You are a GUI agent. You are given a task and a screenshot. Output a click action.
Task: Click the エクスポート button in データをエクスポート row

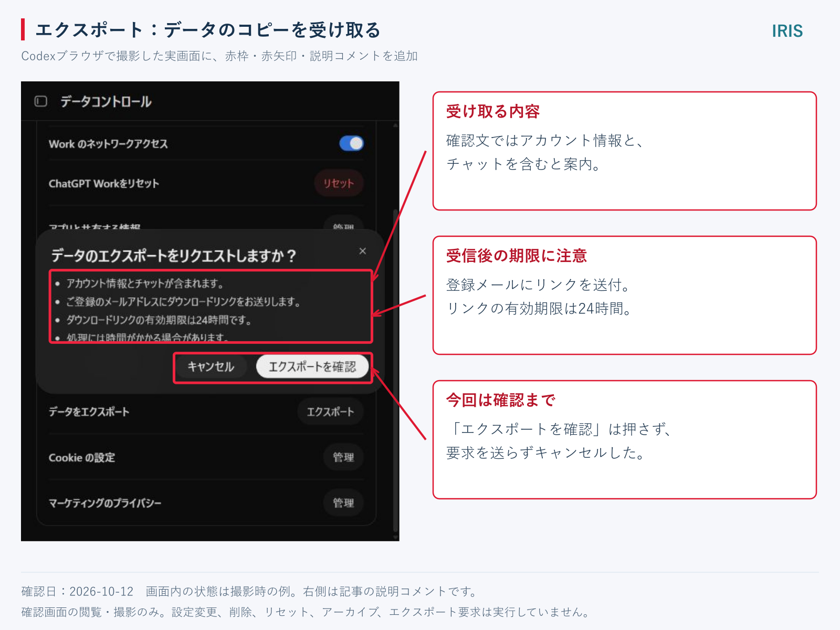tap(330, 412)
